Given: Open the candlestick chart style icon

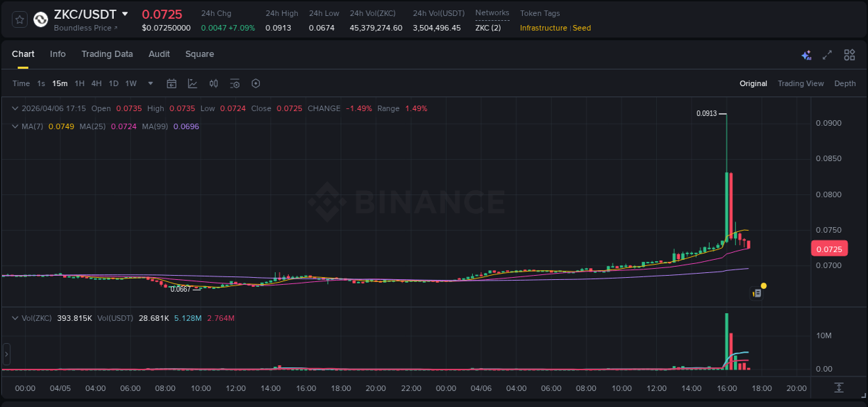Looking at the screenshot, I should pyautogui.click(x=214, y=83).
